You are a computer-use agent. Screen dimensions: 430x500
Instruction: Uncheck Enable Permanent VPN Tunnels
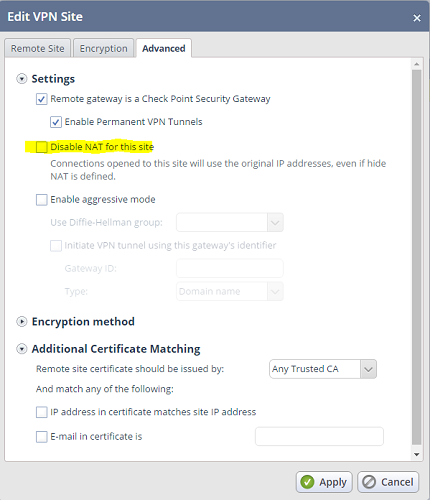56,122
